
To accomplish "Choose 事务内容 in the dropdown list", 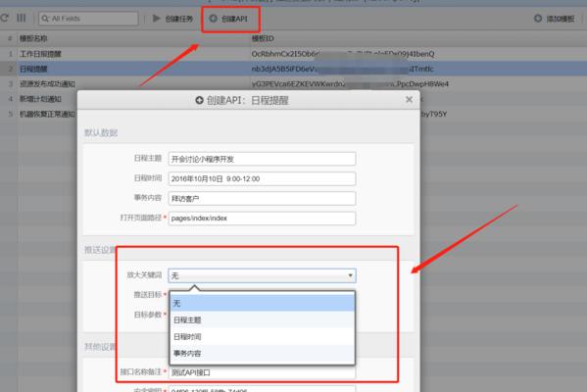I will click(x=262, y=353).
